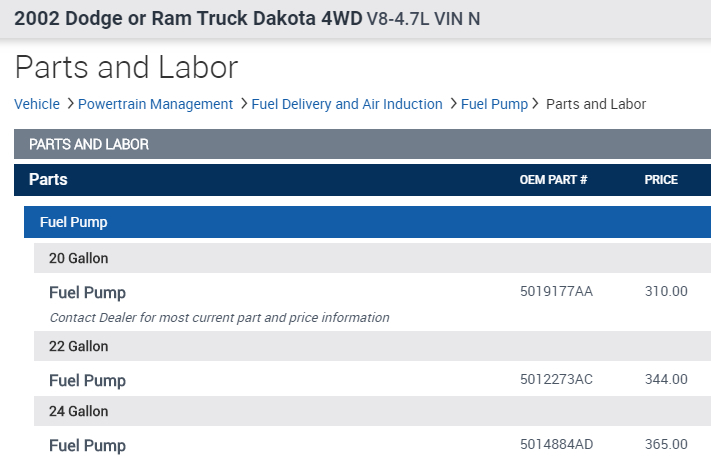Click part number 5014884AD
The image size is (711, 460).
(556, 444)
